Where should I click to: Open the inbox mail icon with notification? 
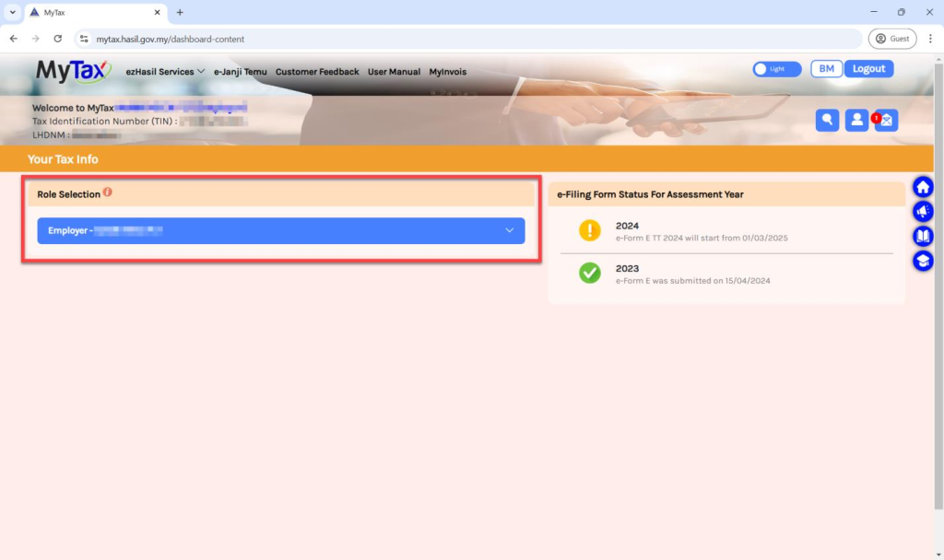click(x=886, y=120)
